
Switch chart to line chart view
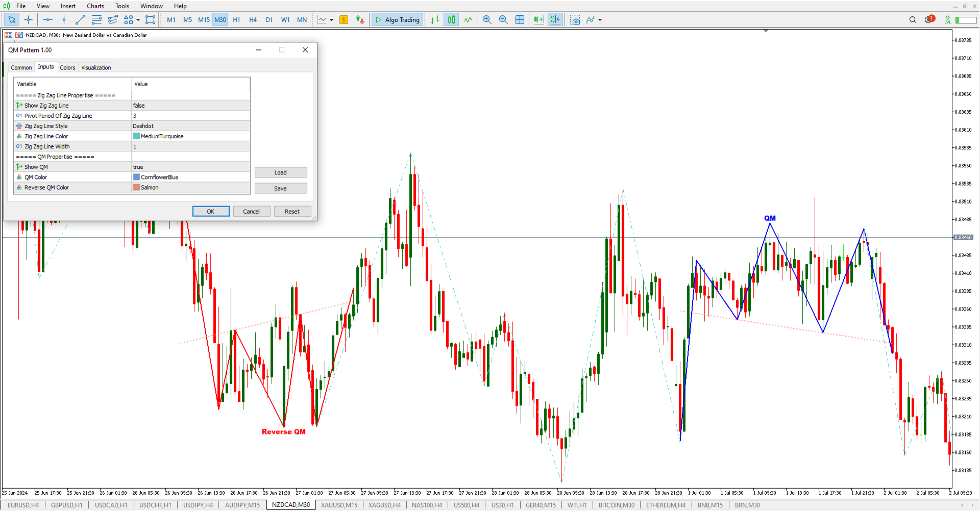click(468, 20)
